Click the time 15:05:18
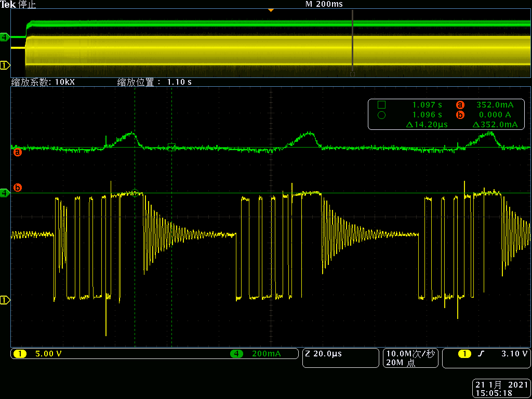Screen dimensions: 532x399 coord(494,393)
